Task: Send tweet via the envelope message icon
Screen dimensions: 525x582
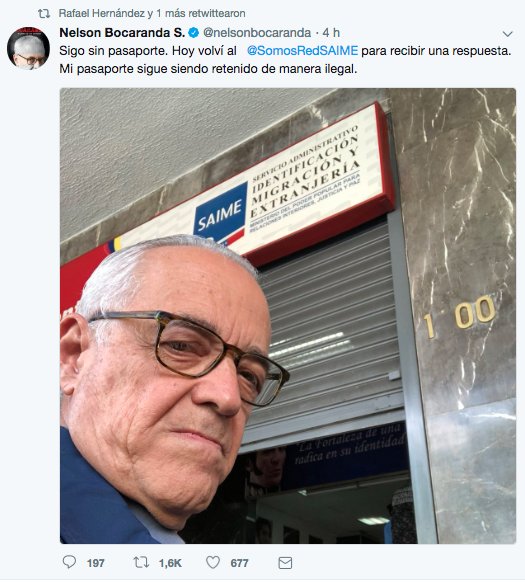Action: pyautogui.click(x=285, y=563)
